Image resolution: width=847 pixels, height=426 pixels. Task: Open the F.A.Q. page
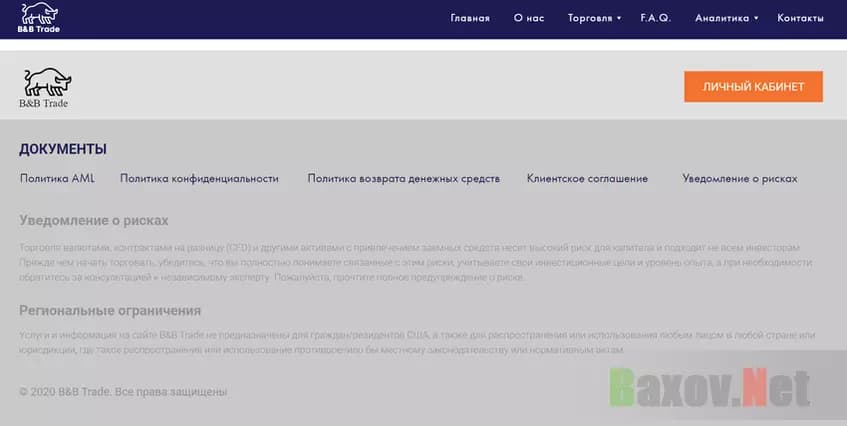click(x=656, y=18)
